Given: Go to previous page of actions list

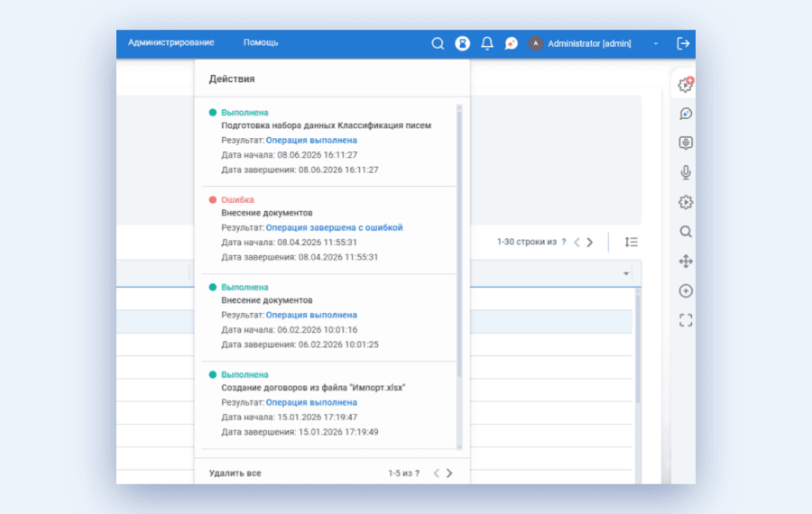Looking at the screenshot, I should pyautogui.click(x=436, y=473).
